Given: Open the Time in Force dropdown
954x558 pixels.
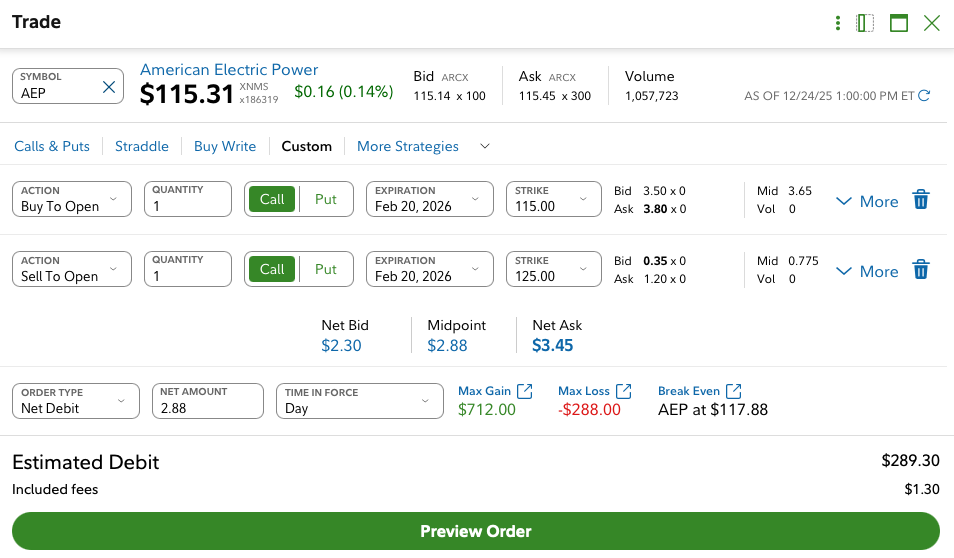Looking at the screenshot, I should (359, 401).
